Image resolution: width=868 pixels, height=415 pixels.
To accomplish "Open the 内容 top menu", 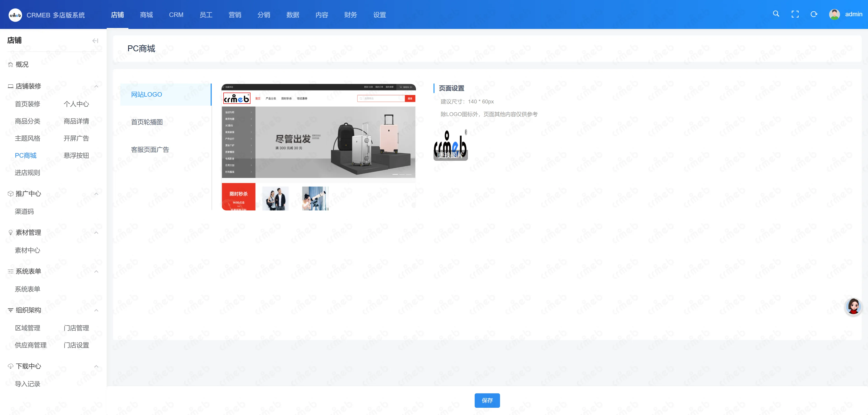I will [322, 15].
